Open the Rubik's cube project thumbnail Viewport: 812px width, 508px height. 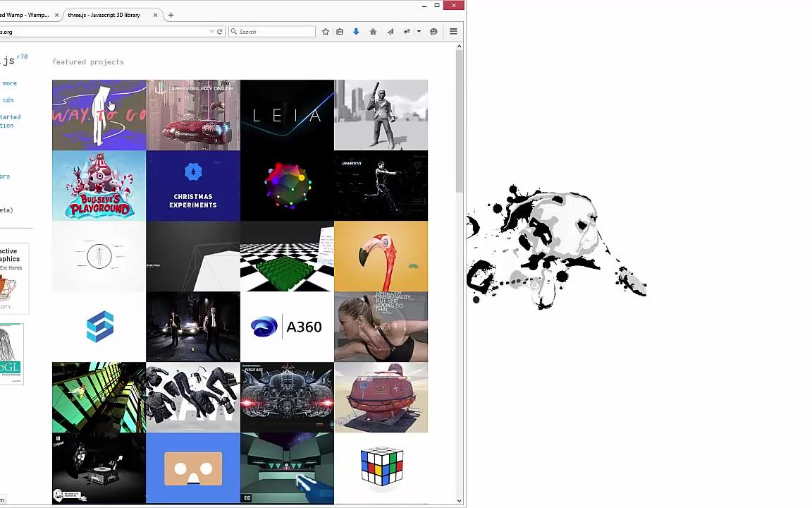[x=381, y=466]
